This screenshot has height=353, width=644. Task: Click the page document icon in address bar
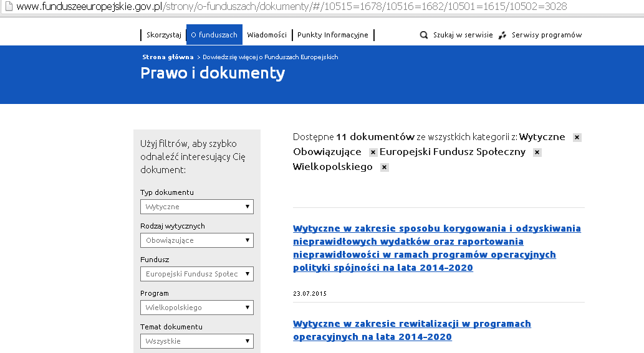click(x=8, y=6)
